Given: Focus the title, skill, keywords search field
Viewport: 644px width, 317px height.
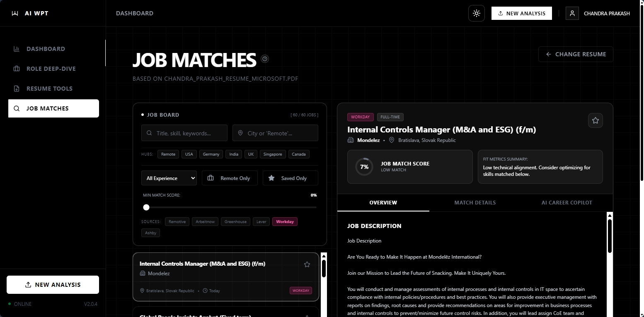Looking at the screenshot, I should 184,133.
